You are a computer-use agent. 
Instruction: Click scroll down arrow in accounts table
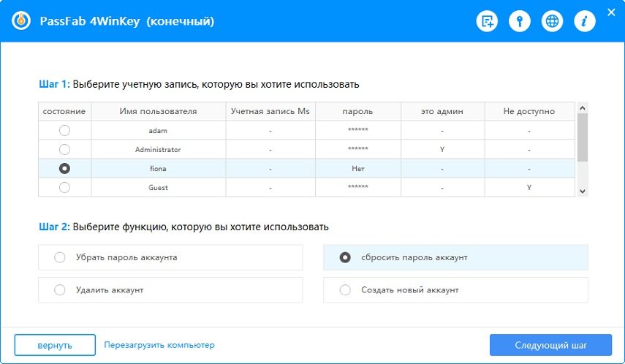583,191
